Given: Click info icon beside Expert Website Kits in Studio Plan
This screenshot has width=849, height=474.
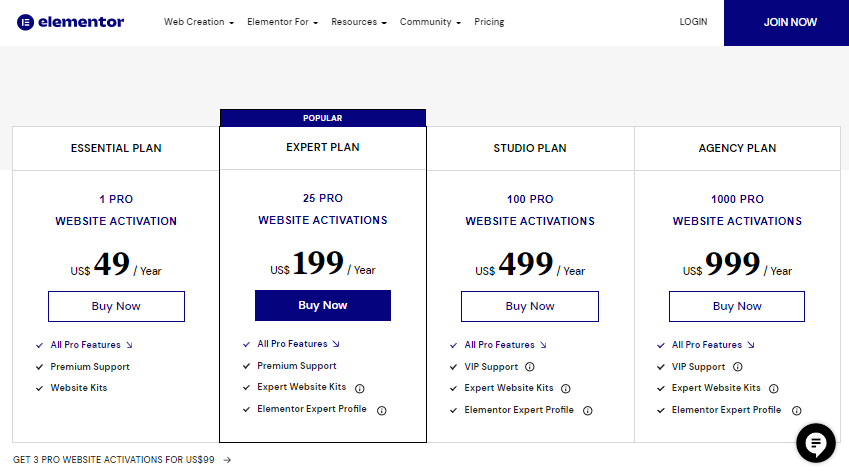Looking at the screenshot, I should click(566, 388).
